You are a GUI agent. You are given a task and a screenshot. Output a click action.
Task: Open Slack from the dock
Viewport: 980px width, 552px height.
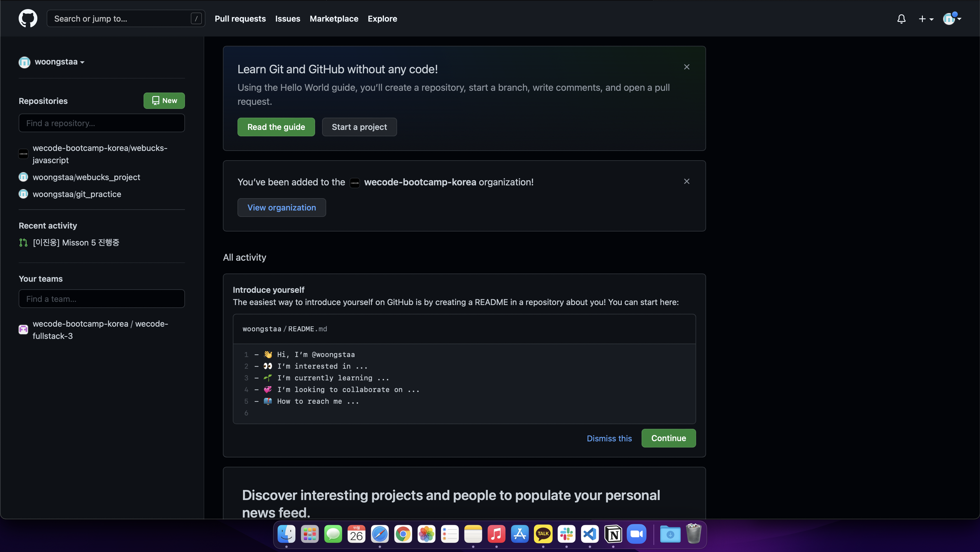[566, 534]
